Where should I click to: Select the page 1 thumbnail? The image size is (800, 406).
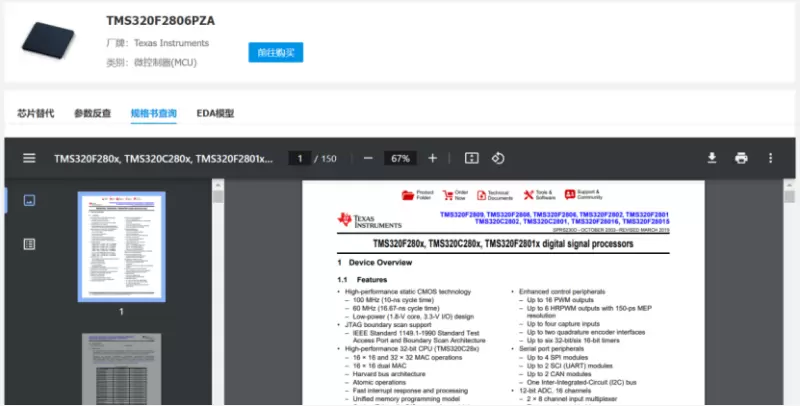121,245
